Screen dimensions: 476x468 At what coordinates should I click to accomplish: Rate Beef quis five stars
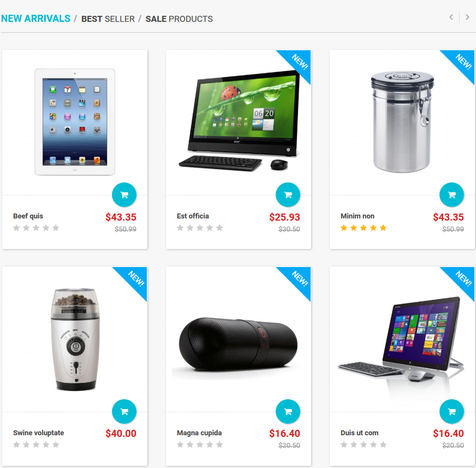(x=56, y=228)
